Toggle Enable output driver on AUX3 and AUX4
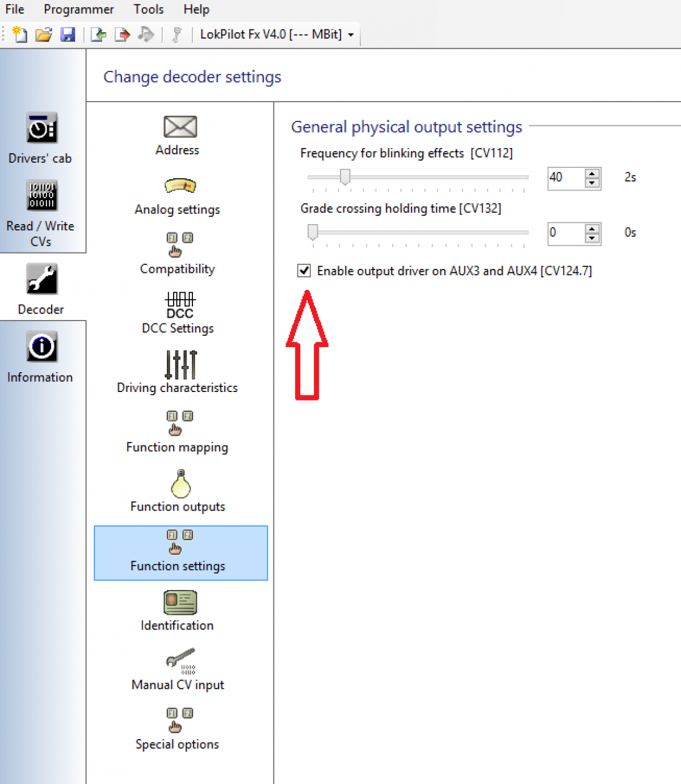Viewport: 681px width, 784px height. (304, 271)
